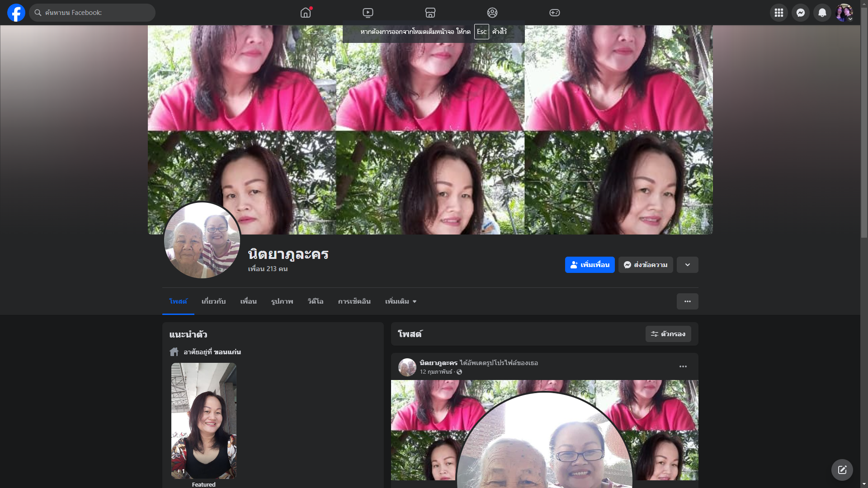Open the Messenger icon in top bar

[801, 13]
